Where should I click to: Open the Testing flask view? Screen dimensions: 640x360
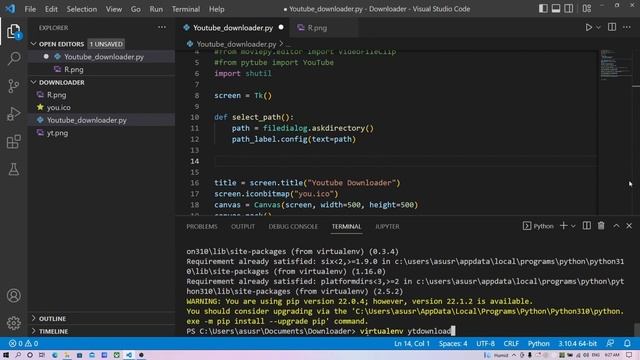click(13, 169)
